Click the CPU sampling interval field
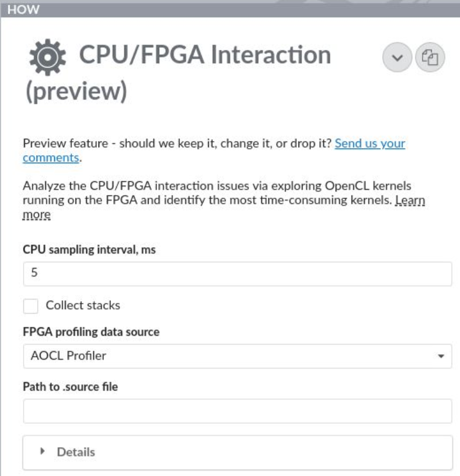This screenshot has height=476, width=460. pos(237,274)
